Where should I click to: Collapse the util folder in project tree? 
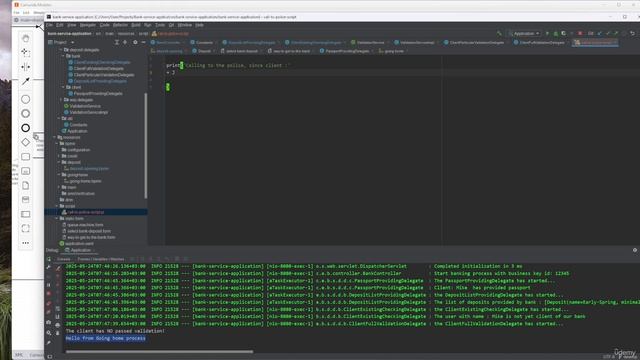point(59,118)
